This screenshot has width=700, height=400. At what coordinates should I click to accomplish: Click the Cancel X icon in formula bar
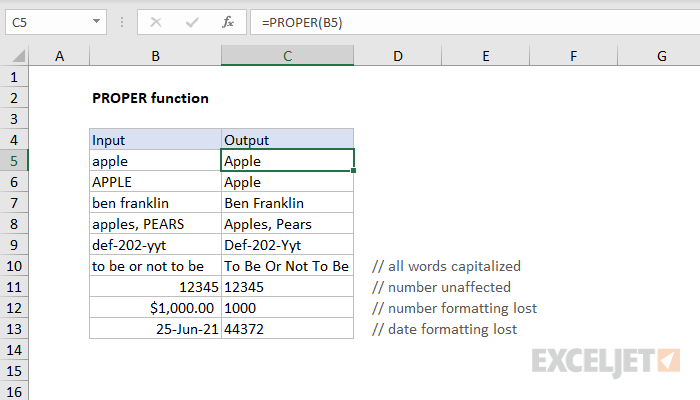pyautogui.click(x=155, y=21)
